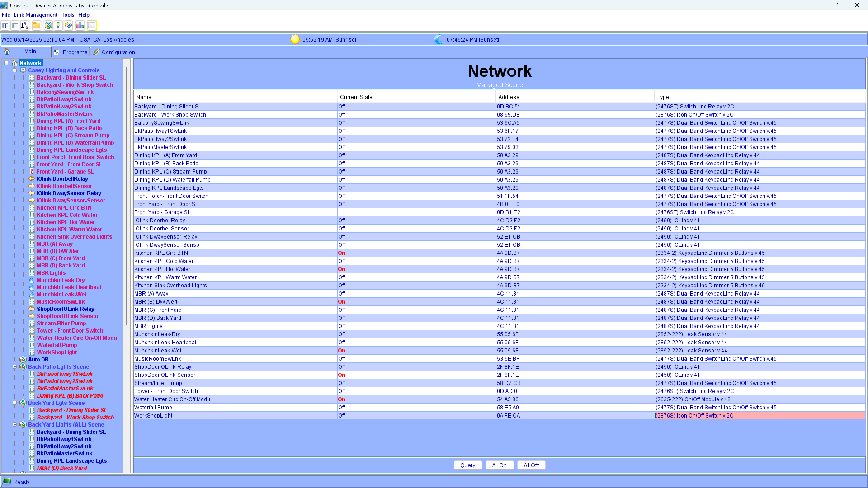Click the highlighted window layout toolbar icon
The width and height of the screenshot is (868, 488).
point(92,26)
